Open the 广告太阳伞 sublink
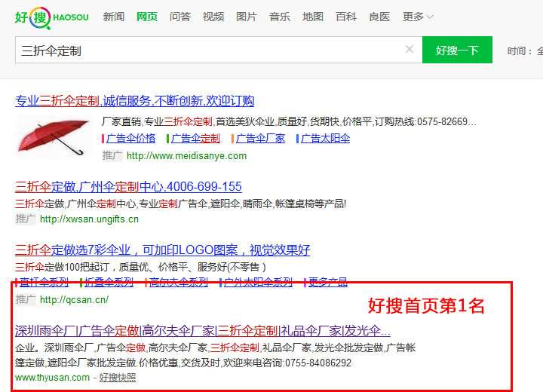Image resolution: width=543 pixels, height=392 pixels. 326,139
